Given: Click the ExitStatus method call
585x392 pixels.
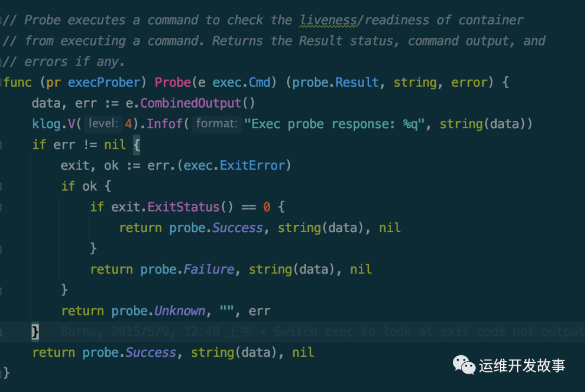Looking at the screenshot, I should tap(184, 207).
